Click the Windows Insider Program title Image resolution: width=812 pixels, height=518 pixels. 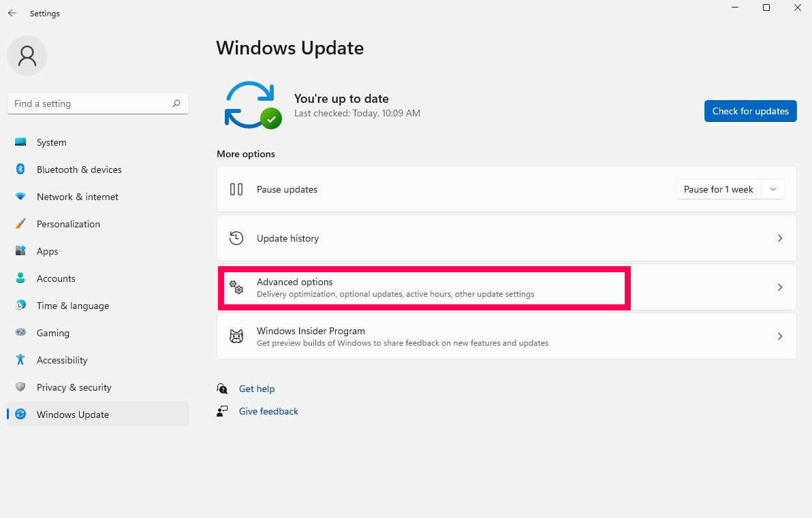point(311,331)
